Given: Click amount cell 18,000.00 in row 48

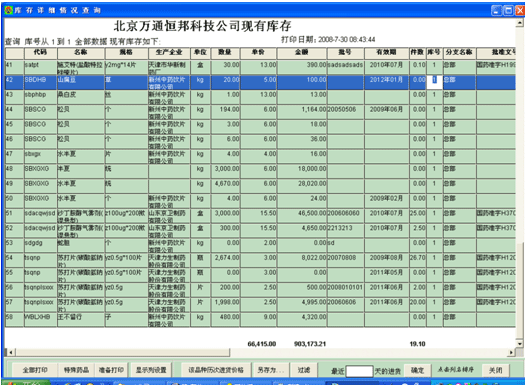Looking at the screenshot, I should click(301, 171).
